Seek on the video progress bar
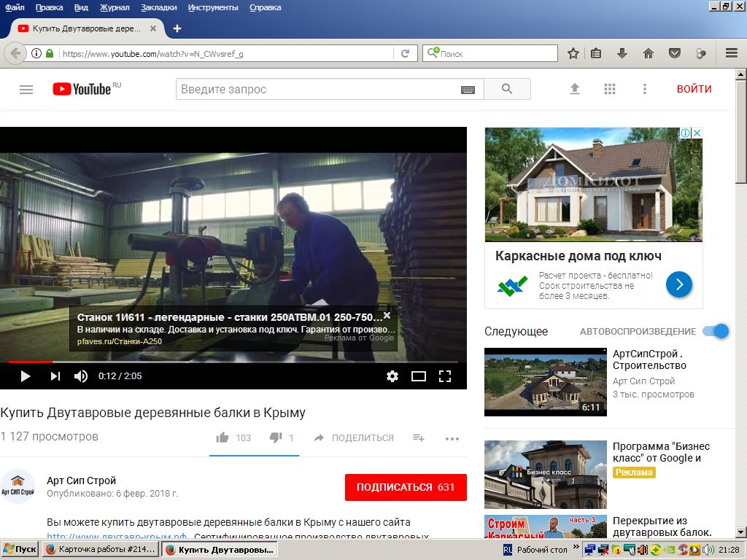This screenshot has width=747, height=560. pyautogui.click(x=233, y=362)
